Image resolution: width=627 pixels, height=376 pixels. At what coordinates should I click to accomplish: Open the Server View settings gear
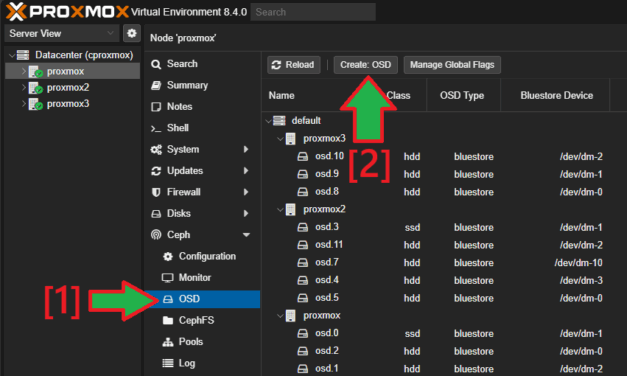[132, 33]
